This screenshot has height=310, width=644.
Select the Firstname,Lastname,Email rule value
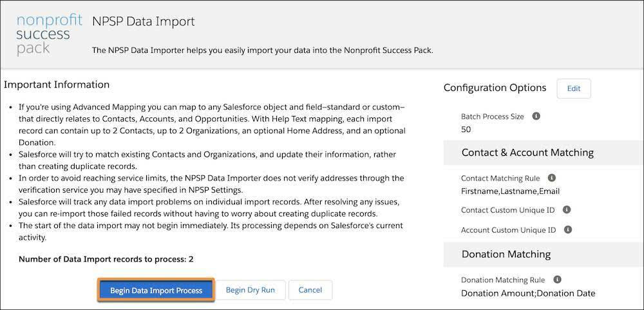[x=510, y=191]
